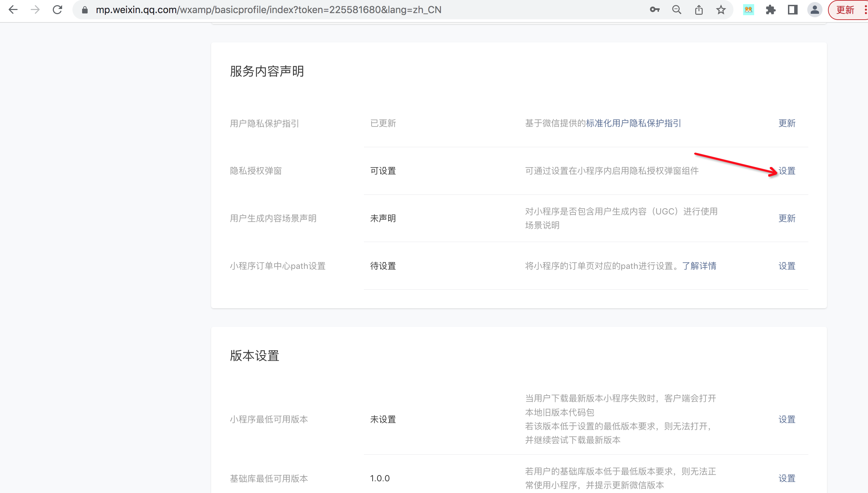
Task: Toggle the browser side panel icon
Action: tap(792, 10)
